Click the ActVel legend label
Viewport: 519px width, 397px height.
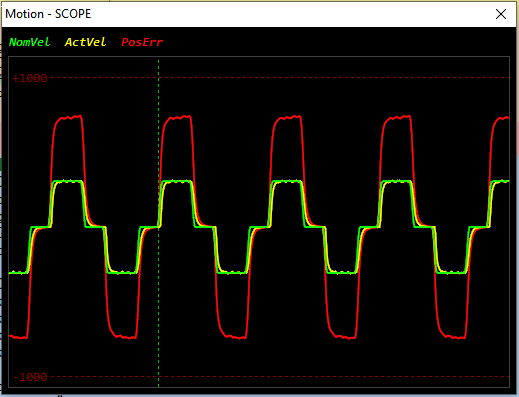pyautogui.click(x=85, y=42)
